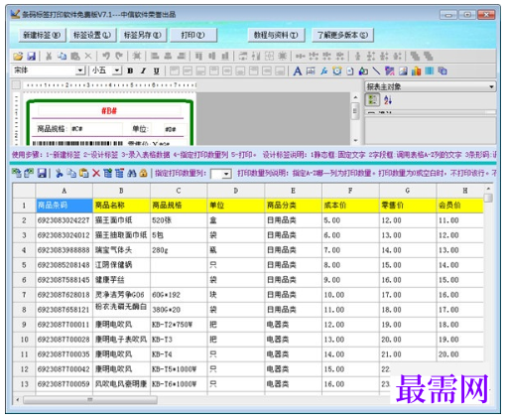Click the grid's left scroll arrow
The image size is (507, 420).
(x=18, y=400)
